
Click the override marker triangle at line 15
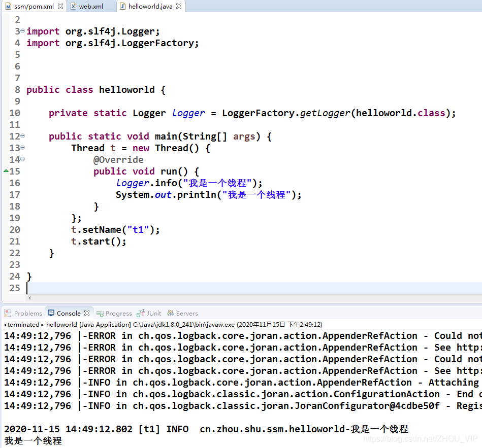click(6, 170)
